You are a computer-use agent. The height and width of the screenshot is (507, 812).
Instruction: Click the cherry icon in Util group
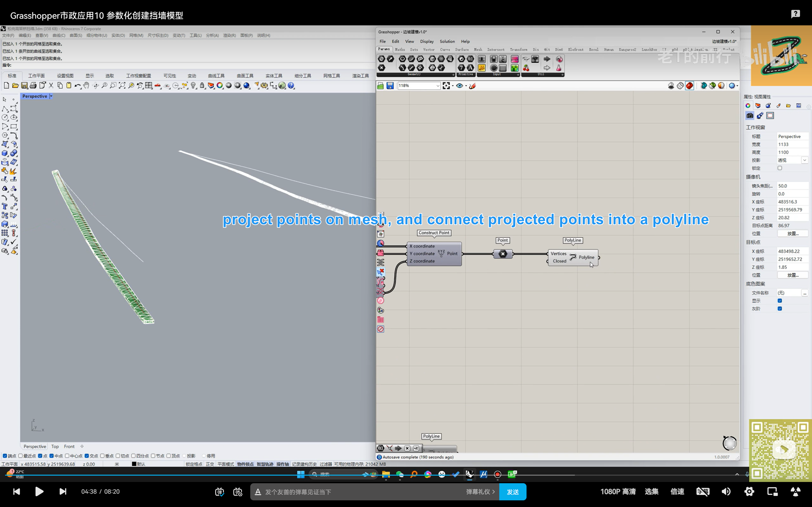526,68
